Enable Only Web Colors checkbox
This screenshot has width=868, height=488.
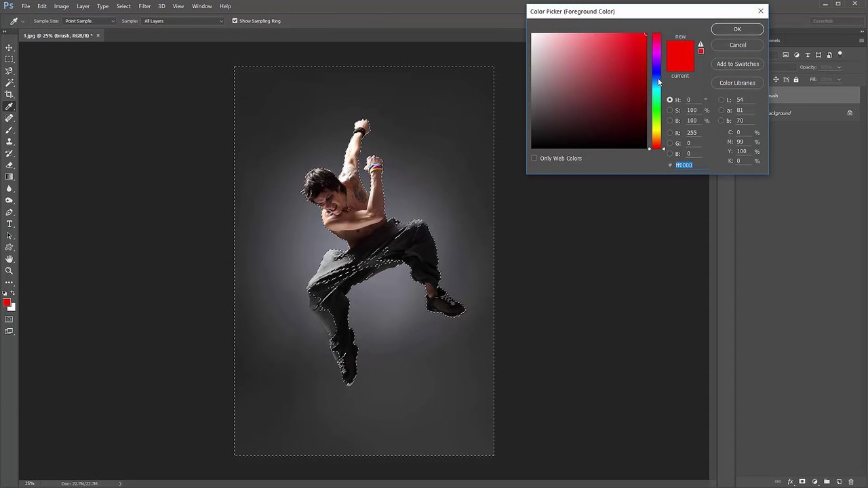tap(534, 159)
